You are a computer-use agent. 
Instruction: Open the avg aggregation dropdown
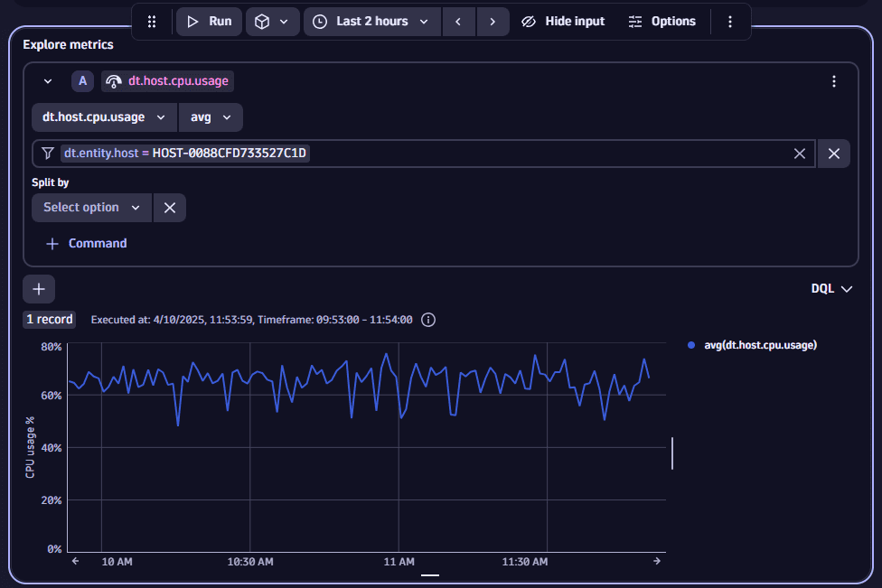[x=211, y=117]
